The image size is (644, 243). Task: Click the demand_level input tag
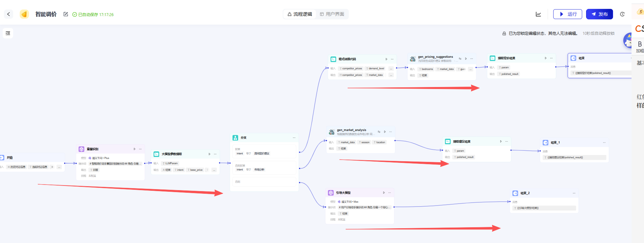[375, 69]
